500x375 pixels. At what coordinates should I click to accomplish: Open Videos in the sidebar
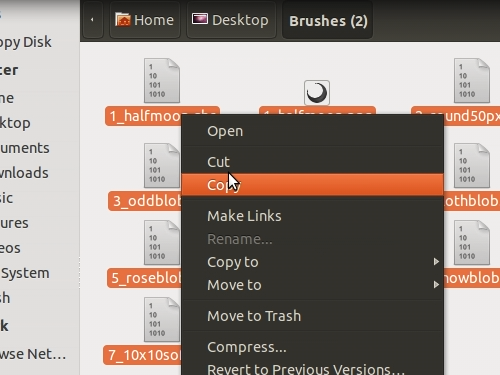point(10,248)
